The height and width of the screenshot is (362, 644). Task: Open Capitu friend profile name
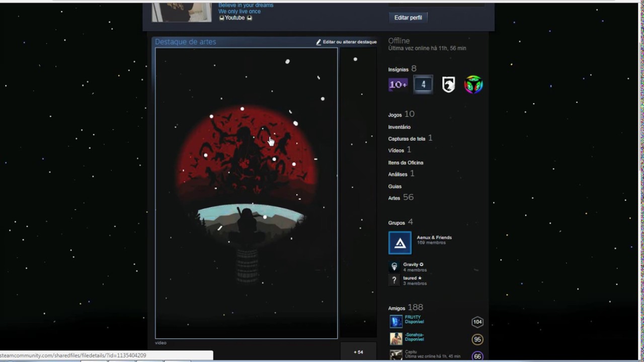pos(411,352)
